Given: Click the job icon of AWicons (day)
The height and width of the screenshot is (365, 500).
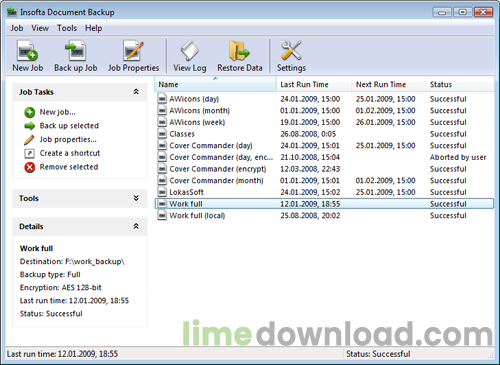Looking at the screenshot, I should (x=162, y=99).
